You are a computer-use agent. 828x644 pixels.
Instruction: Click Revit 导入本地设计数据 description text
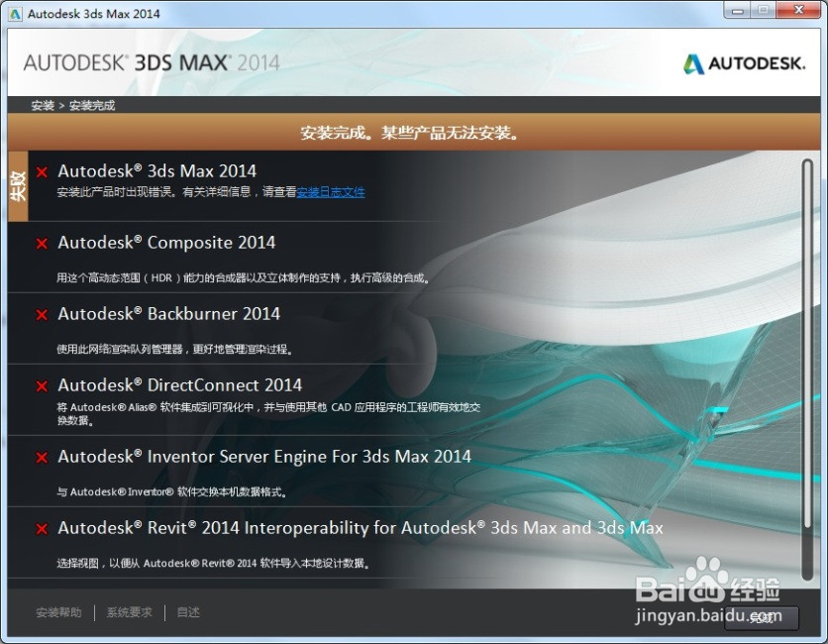tap(213, 563)
